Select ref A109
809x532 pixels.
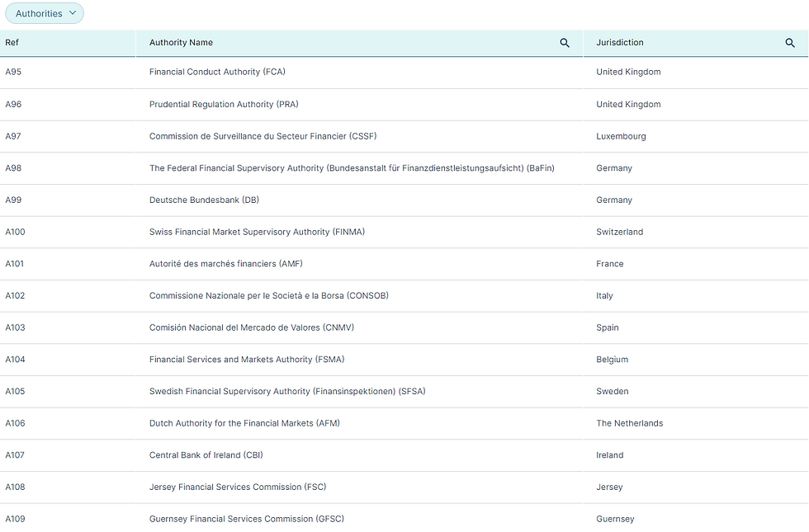click(15, 520)
